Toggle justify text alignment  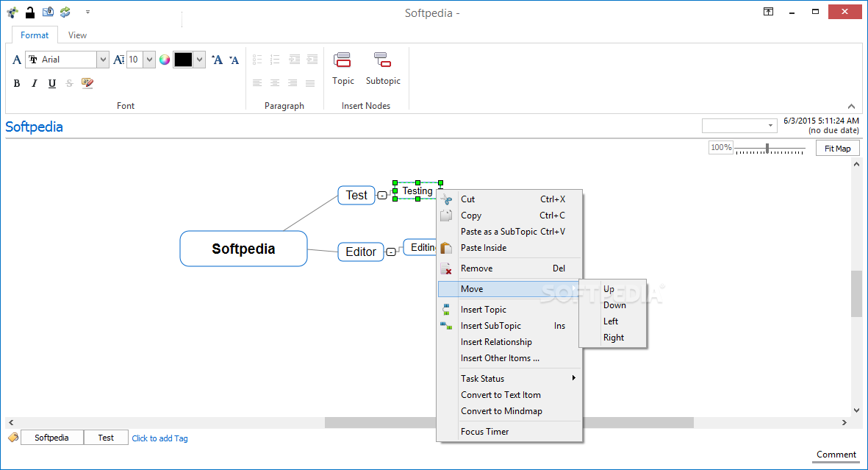[x=310, y=83]
